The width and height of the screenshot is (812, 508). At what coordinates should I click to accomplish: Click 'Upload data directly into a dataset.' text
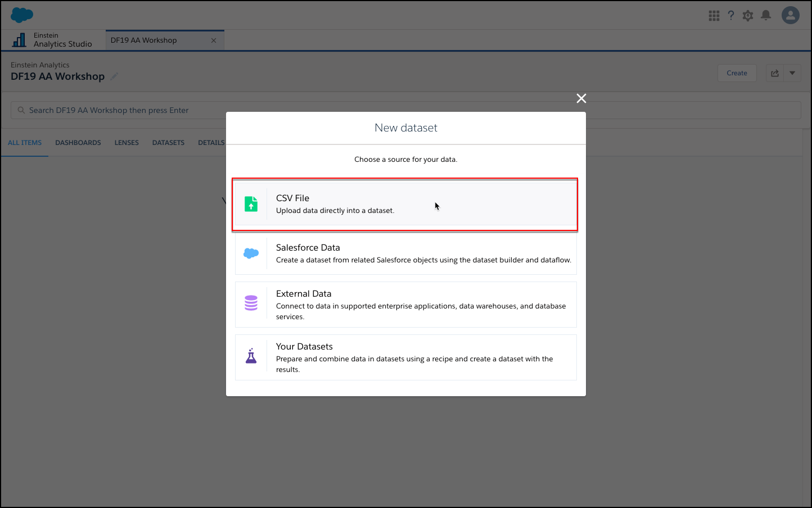tap(335, 211)
